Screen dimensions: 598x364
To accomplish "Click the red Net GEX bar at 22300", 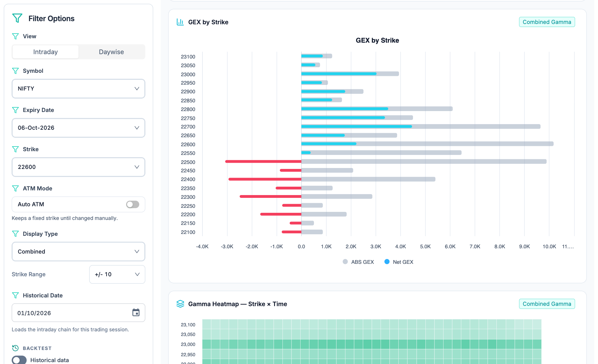I will click(271, 196).
